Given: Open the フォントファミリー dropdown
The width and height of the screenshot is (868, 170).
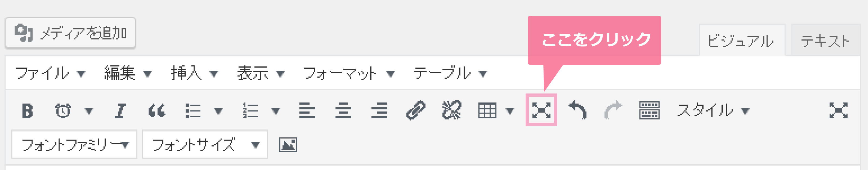Looking at the screenshot, I should (74, 144).
